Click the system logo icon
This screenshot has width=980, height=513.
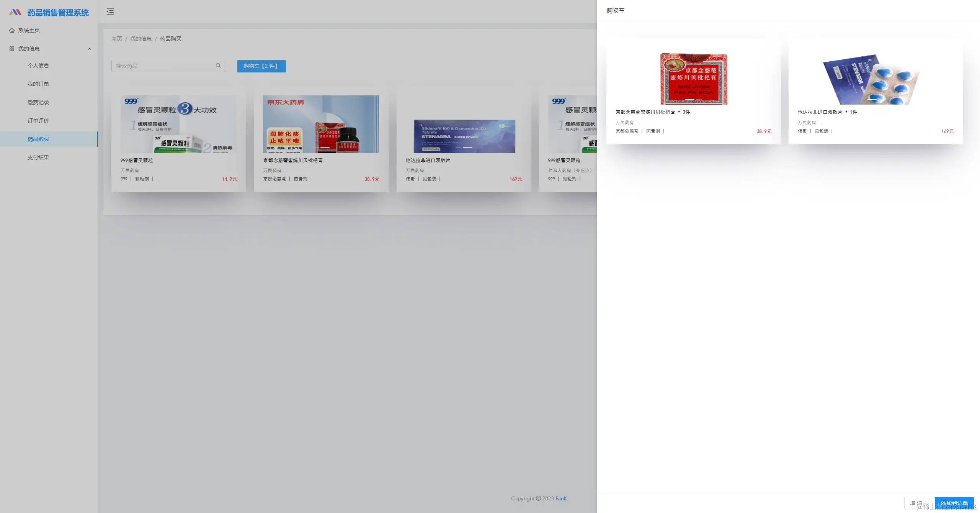click(15, 12)
